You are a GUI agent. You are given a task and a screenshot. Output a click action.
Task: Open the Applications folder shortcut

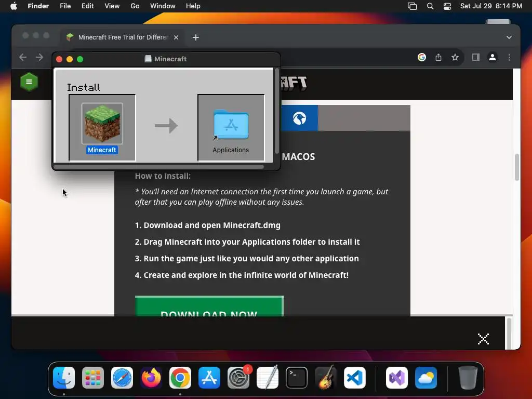[x=231, y=125]
